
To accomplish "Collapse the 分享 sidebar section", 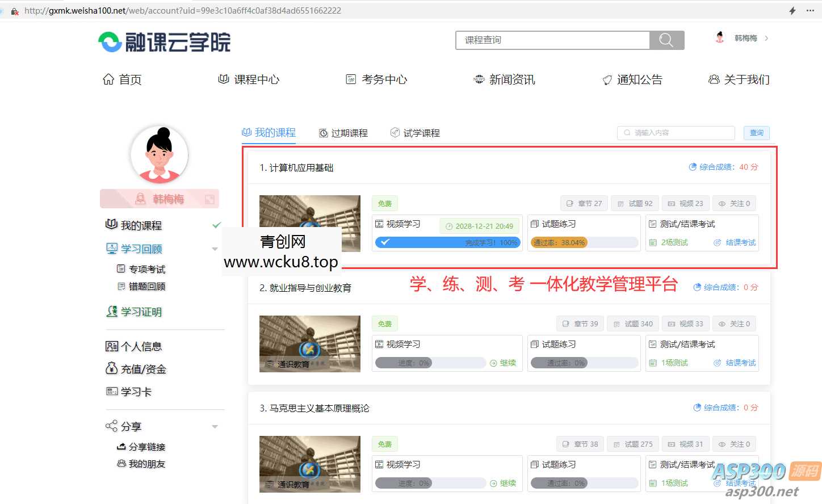I will (215, 426).
